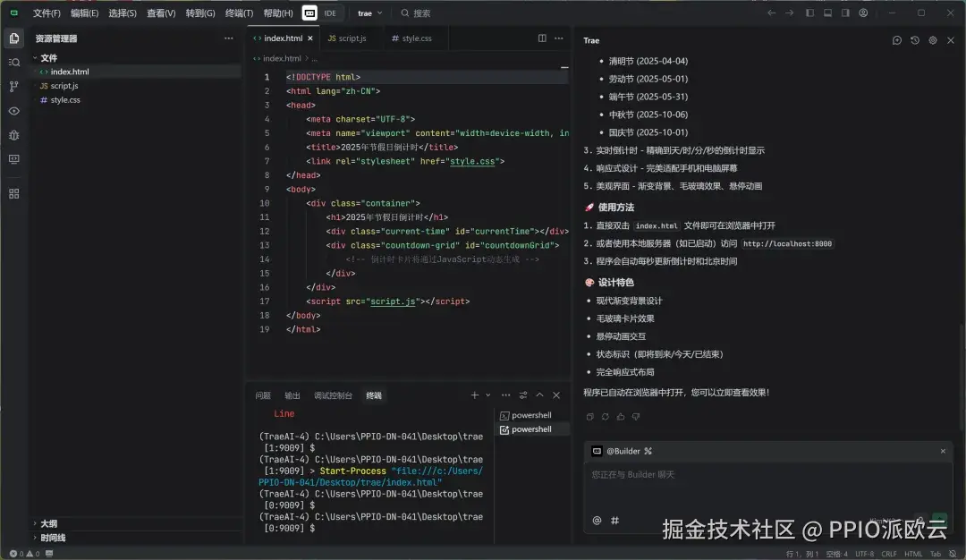Start a new chat in Trae panel
966x560 pixels.
897,40
